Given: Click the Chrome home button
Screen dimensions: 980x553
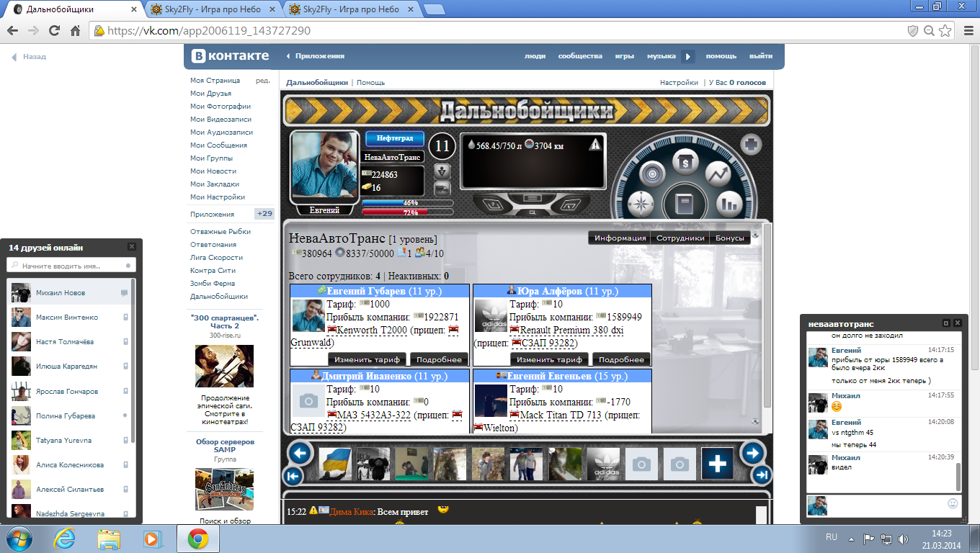Looking at the screenshot, I should 75,31.
